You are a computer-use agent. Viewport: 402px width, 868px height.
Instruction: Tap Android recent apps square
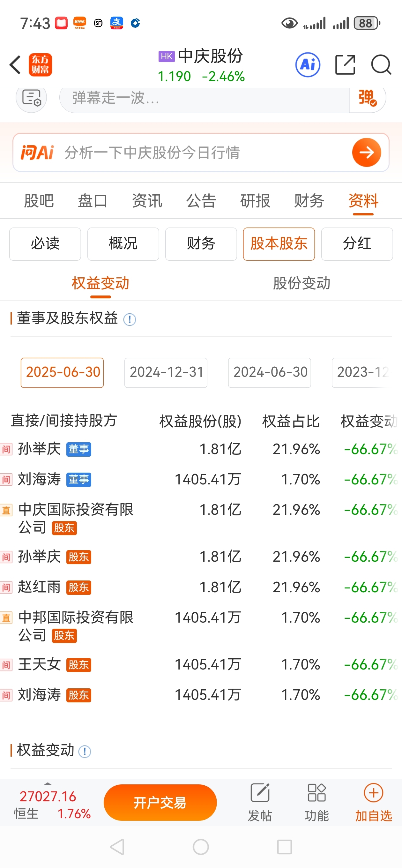pos(284,847)
